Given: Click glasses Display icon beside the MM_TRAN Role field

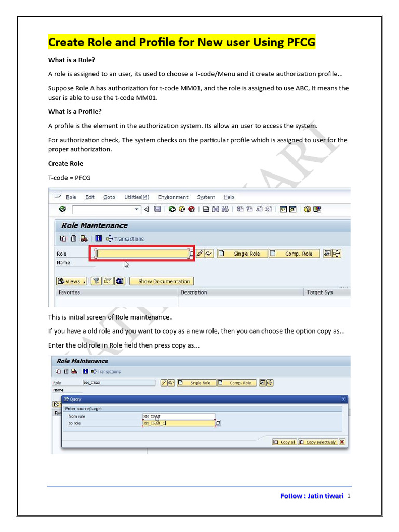Looking at the screenshot, I should (x=171, y=383).
